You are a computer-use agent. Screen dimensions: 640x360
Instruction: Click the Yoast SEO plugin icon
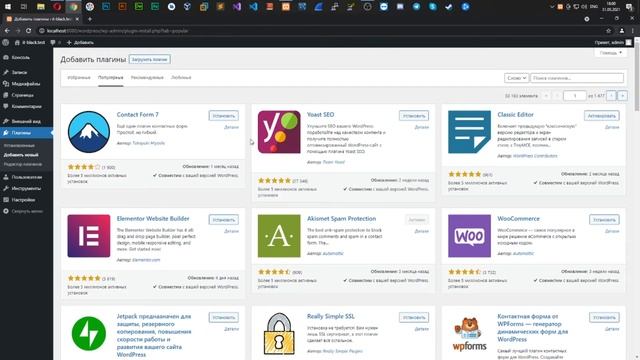click(279, 132)
